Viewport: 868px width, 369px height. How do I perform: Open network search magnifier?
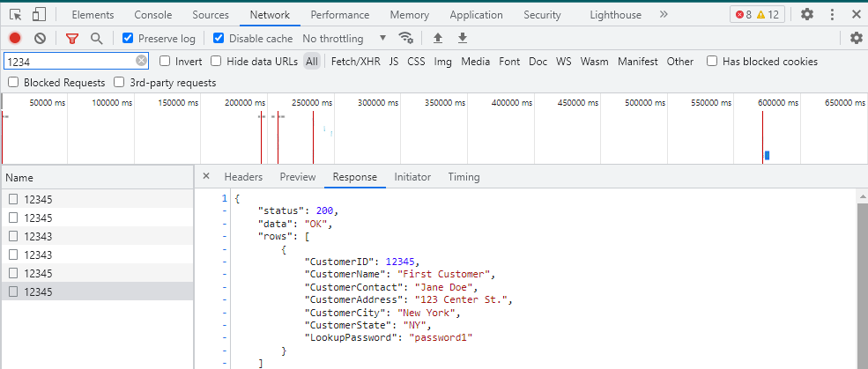pyautogui.click(x=96, y=38)
